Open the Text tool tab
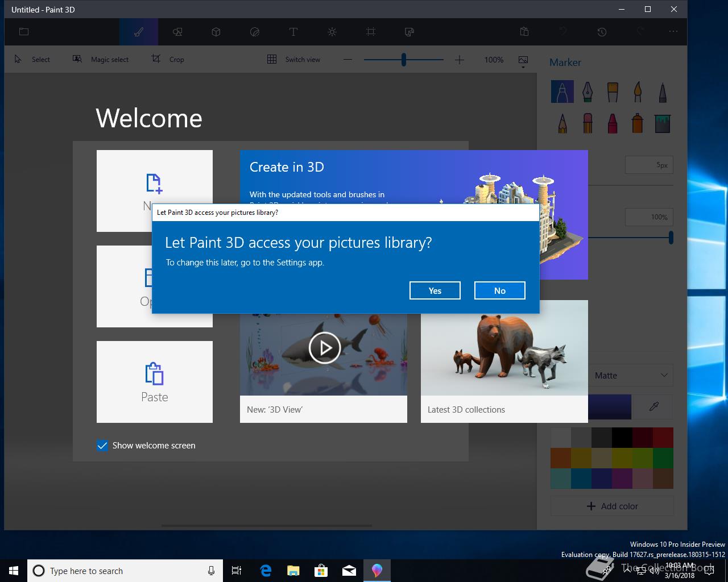 pyautogui.click(x=293, y=32)
